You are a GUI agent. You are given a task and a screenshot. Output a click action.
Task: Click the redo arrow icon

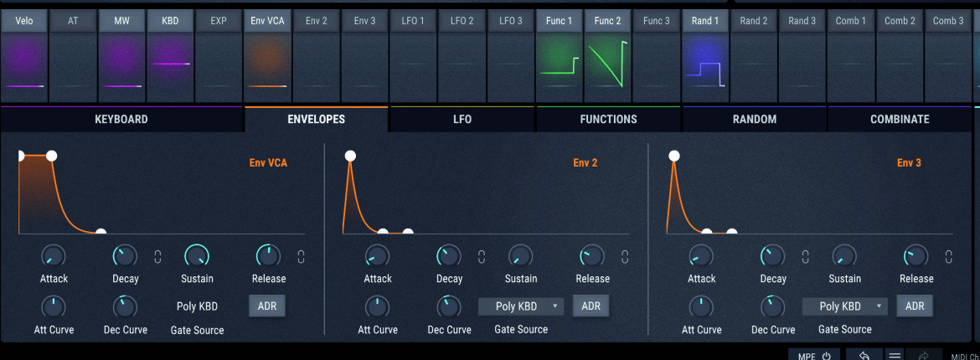[x=925, y=356]
